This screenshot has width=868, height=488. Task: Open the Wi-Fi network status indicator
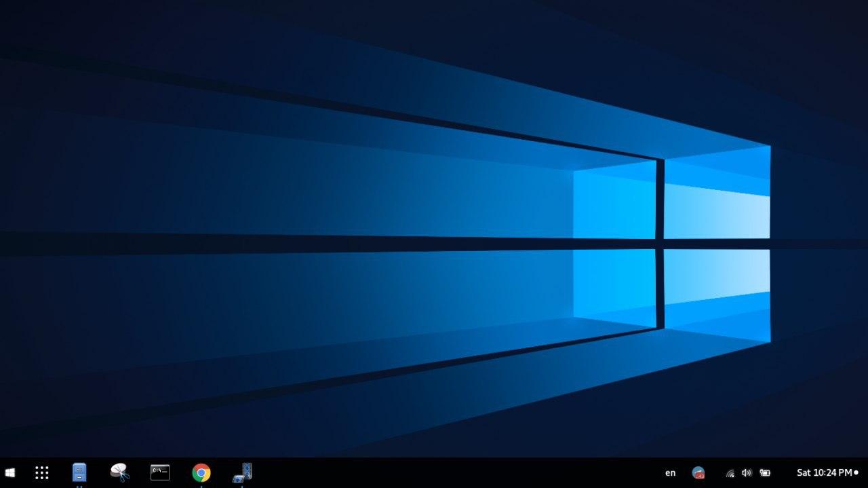click(730, 473)
